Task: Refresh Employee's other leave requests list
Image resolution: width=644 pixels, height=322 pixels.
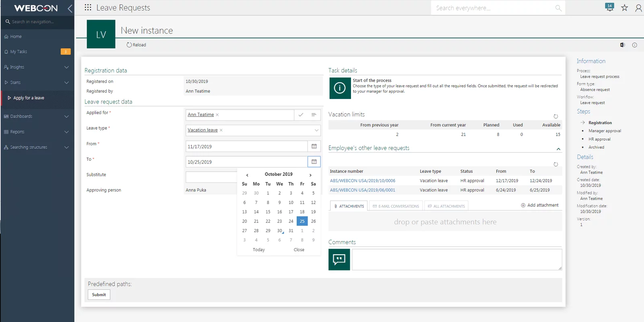Action: [x=556, y=164]
